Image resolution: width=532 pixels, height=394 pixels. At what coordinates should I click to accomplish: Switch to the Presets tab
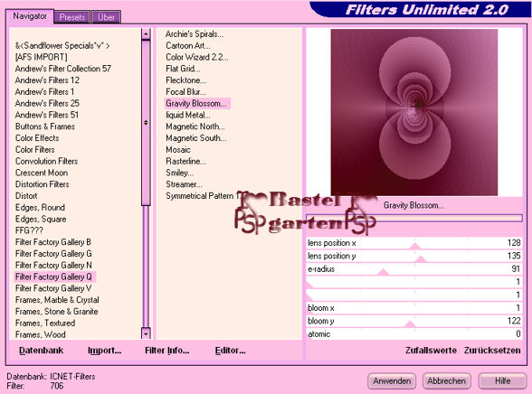coord(72,17)
